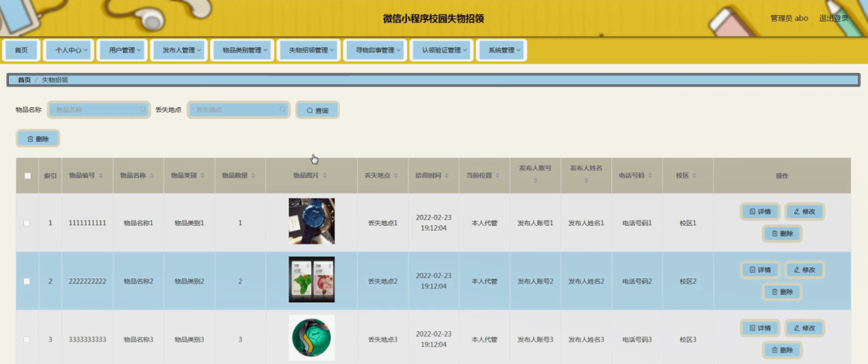The width and height of the screenshot is (868, 364).
Task: Expand the 寻物启事管理 menu
Action: [375, 51]
